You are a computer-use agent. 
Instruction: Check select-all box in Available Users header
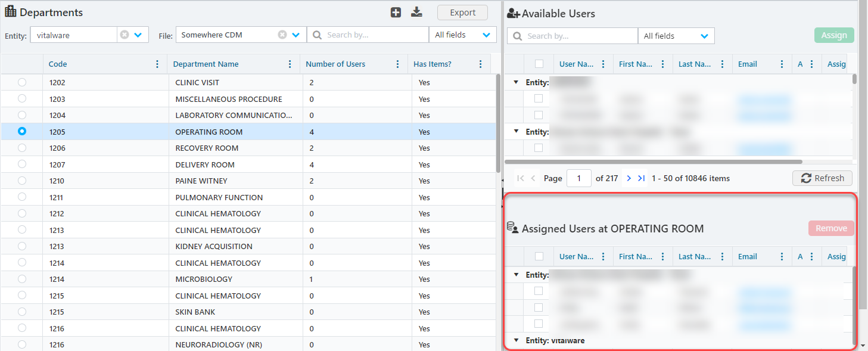539,64
